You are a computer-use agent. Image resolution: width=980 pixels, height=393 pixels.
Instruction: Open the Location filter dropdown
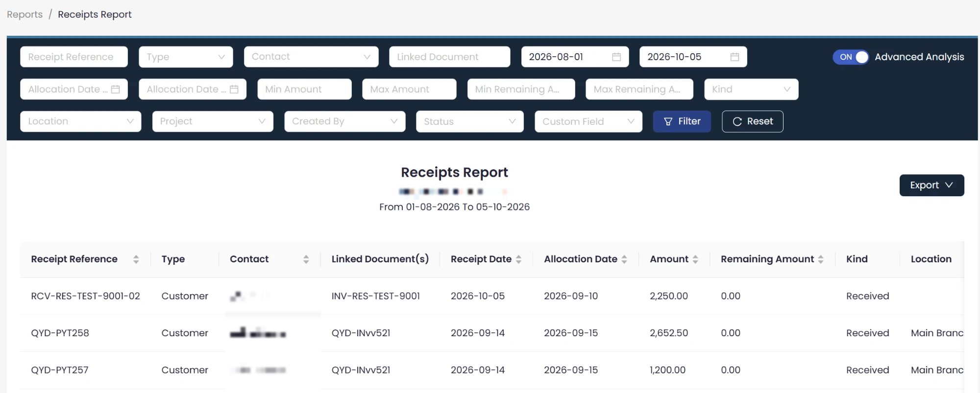80,121
